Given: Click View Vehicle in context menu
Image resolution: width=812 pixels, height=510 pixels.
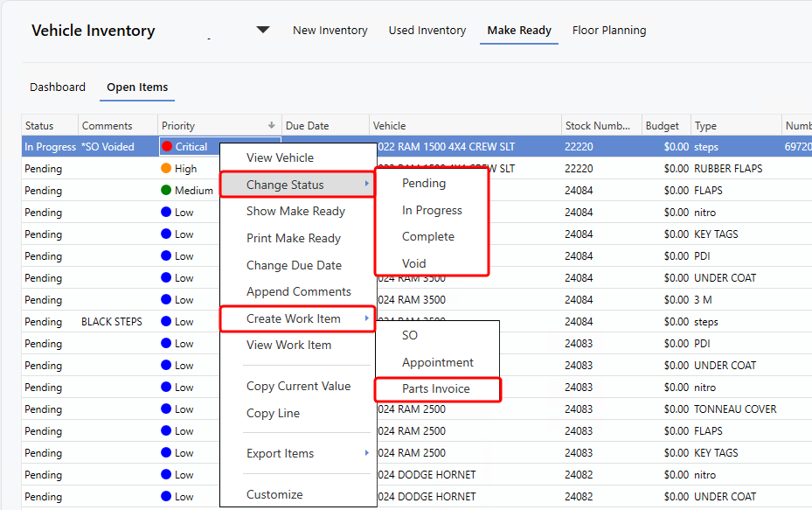Looking at the screenshot, I should (x=280, y=157).
